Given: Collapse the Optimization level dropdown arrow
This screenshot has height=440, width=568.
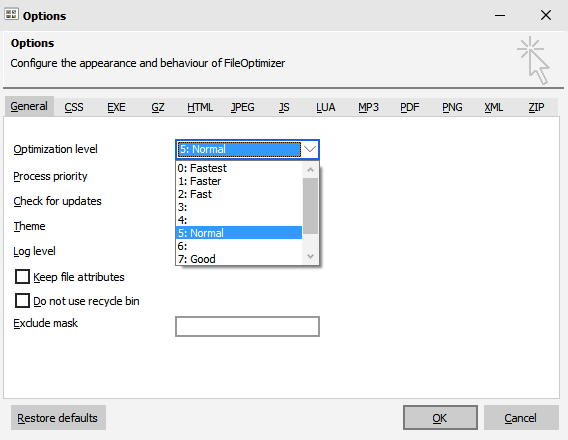Looking at the screenshot, I should [310, 149].
